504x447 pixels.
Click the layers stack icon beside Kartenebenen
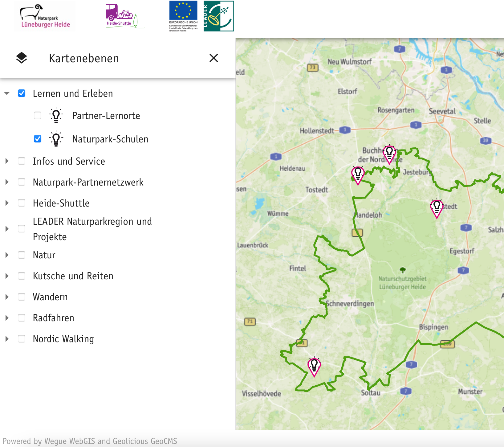click(22, 58)
